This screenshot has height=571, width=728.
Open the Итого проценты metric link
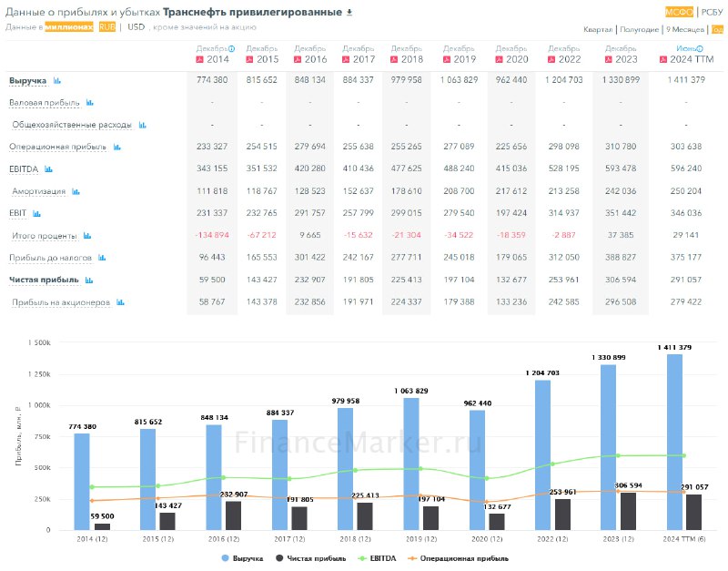click(45, 236)
